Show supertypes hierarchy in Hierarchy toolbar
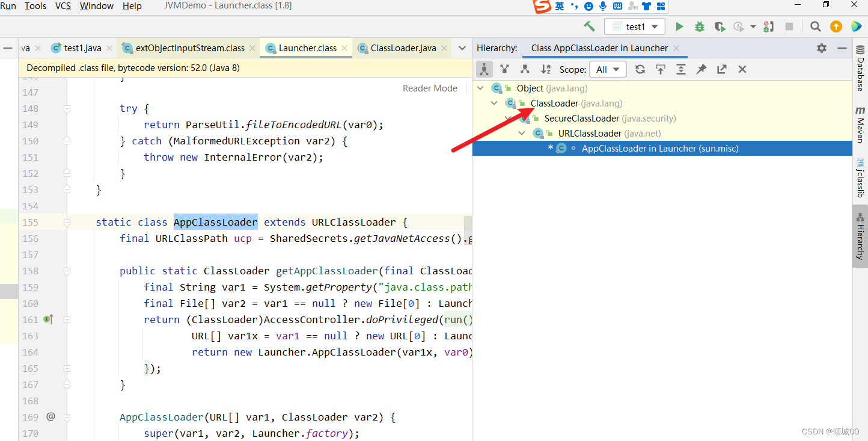The width and height of the screenshot is (868, 441). (504, 69)
